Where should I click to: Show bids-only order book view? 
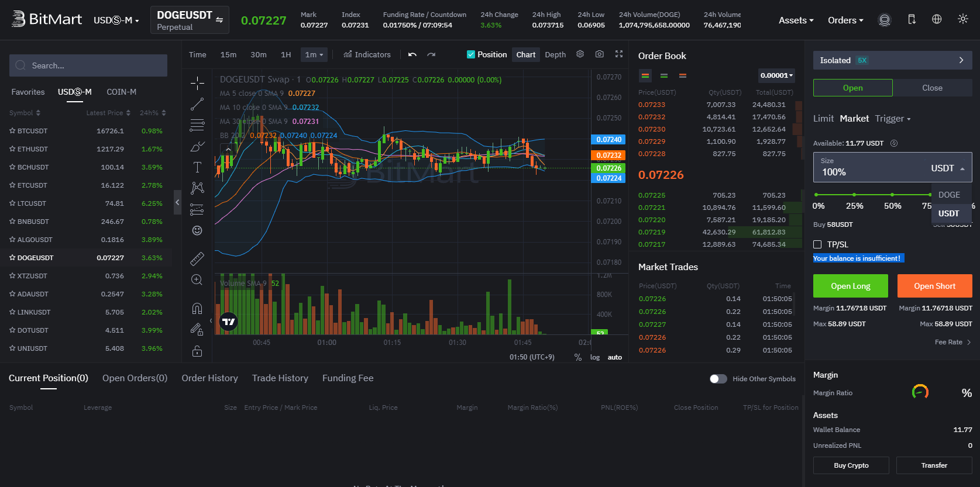point(664,75)
